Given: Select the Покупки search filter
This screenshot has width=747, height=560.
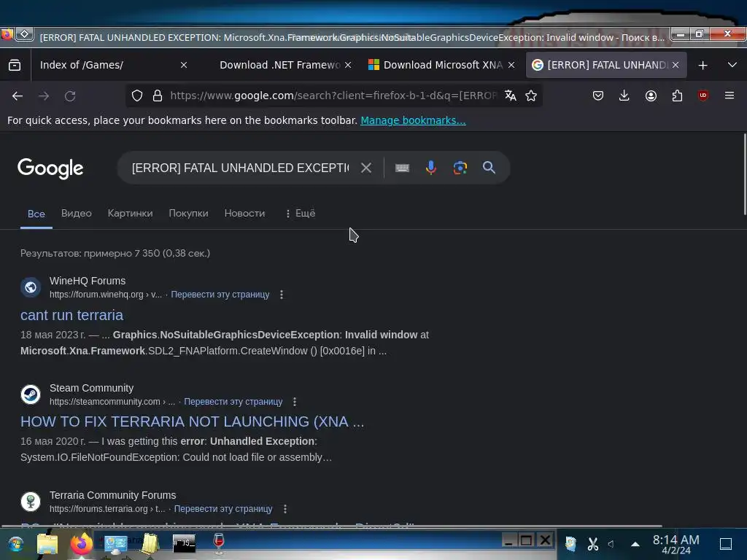Looking at the screenshot, I should point(189,214).
